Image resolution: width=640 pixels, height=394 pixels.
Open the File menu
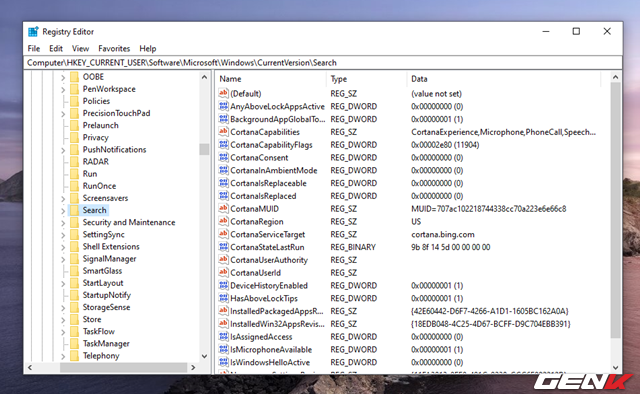point(33,48)
